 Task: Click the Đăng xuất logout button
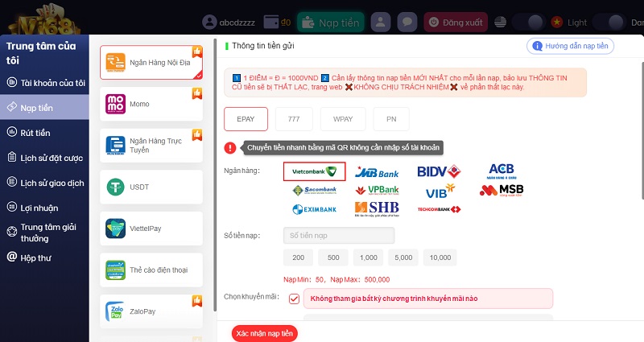click(456, 23)
